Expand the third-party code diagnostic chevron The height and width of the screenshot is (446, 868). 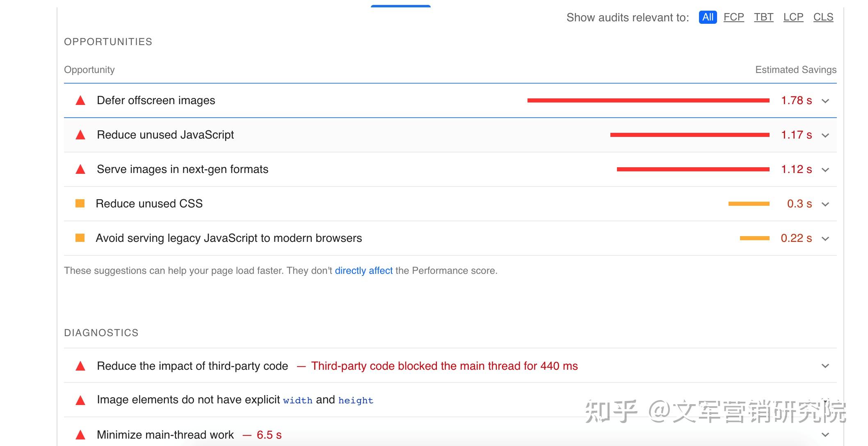coord(825,366)
